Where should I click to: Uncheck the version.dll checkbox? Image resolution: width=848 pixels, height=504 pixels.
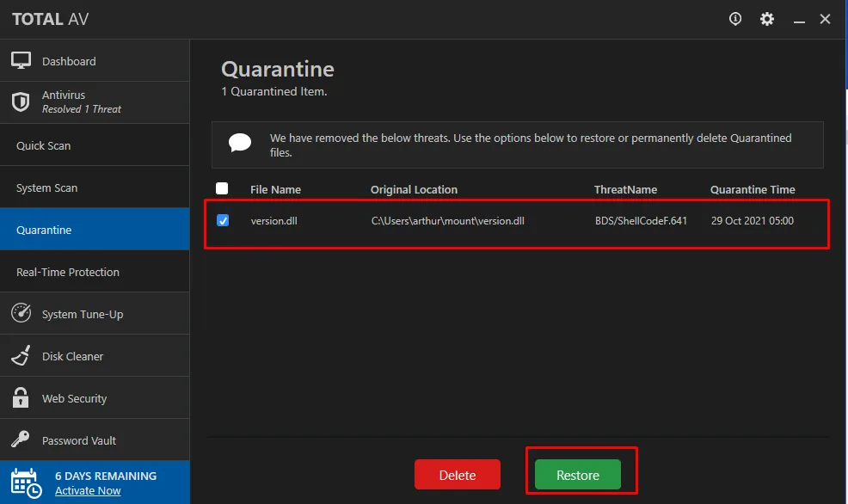[x=222, y=220]
